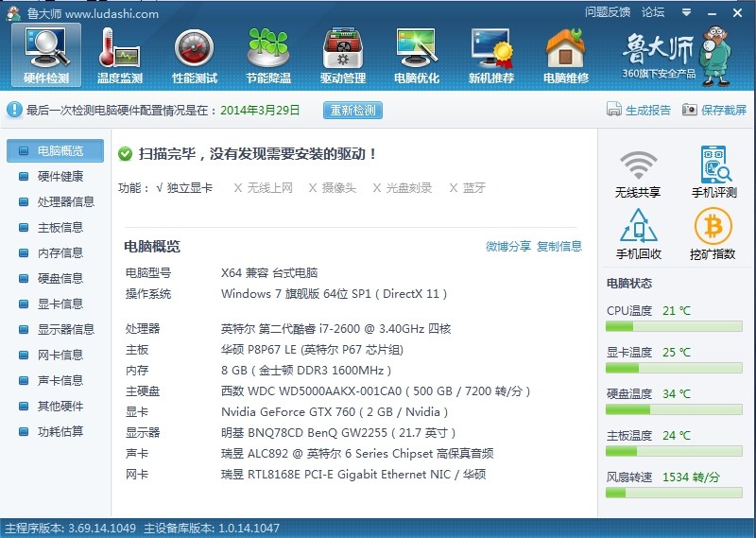Open the 电脑维修 computer repair icon

(x=565, y=55)
